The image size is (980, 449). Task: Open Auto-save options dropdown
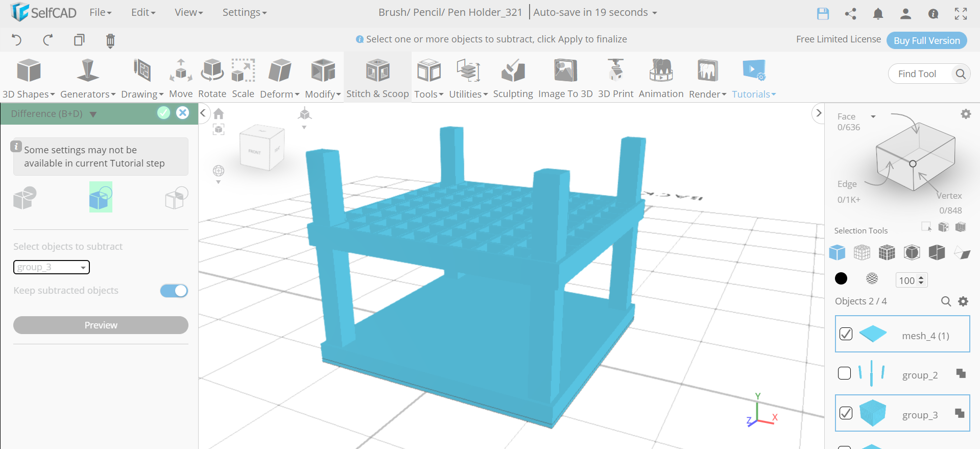click(x=655, y=13)
